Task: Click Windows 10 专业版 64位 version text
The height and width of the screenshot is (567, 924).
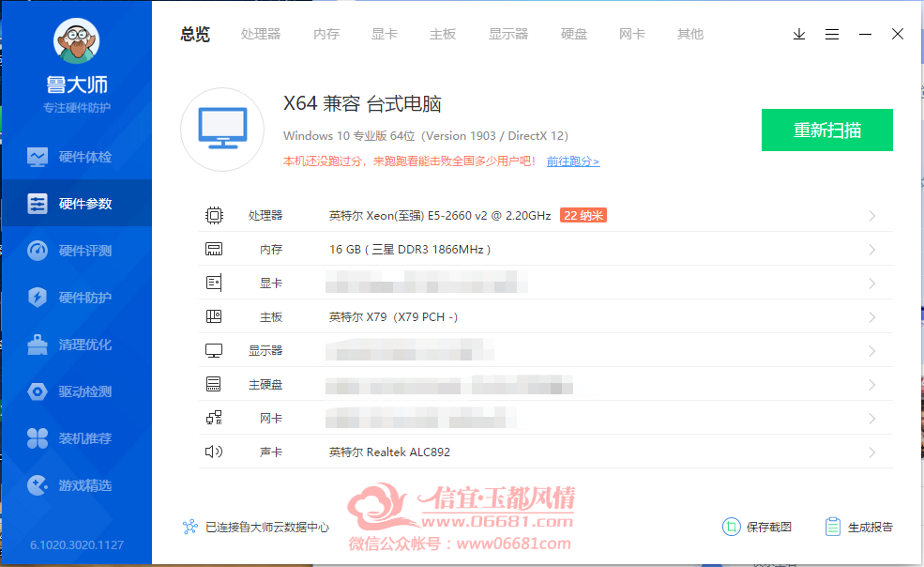Action: click(x=426, y=136)
